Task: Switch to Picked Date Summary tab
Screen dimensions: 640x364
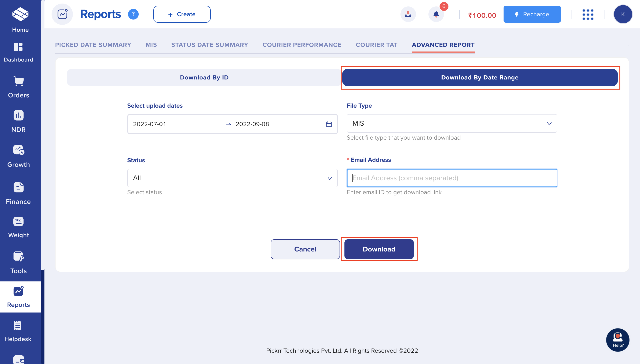Action: pos(93,45)
